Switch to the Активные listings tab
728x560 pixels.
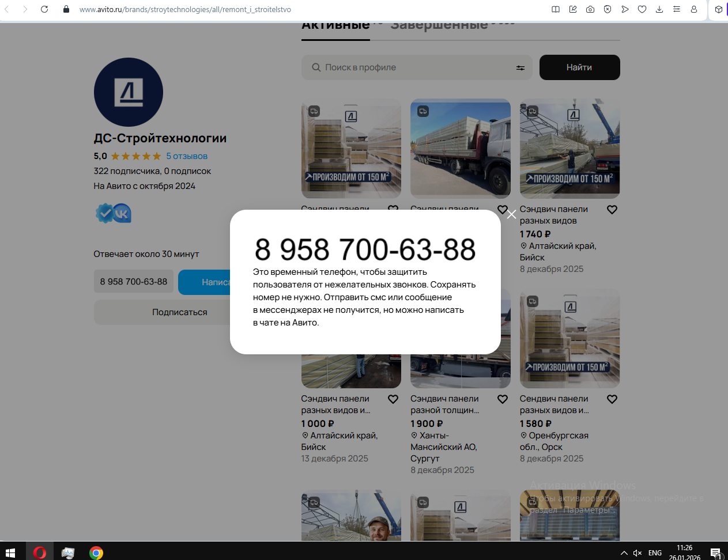[336, 26]
